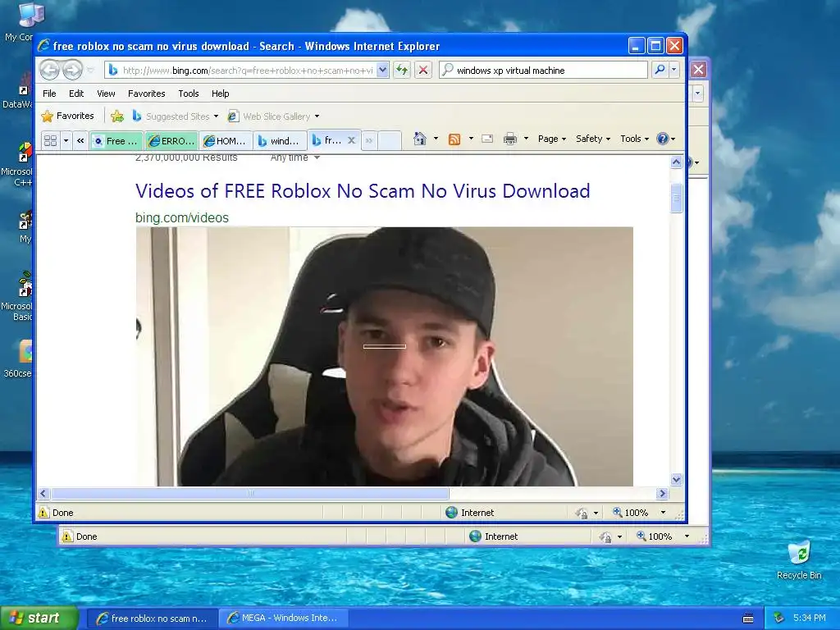Add to Favorites Bar star icon
Viewport: 840px width, 630px height.
pyautogui.click(x=116, y=116)
